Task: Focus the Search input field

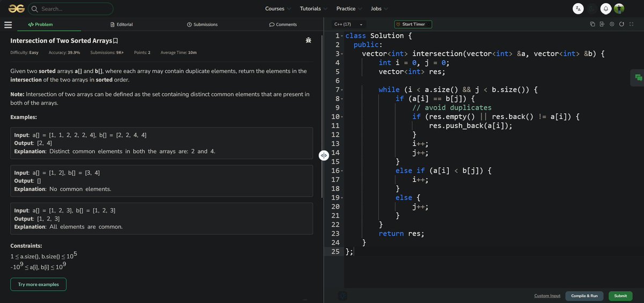Action: pos(71,9)
